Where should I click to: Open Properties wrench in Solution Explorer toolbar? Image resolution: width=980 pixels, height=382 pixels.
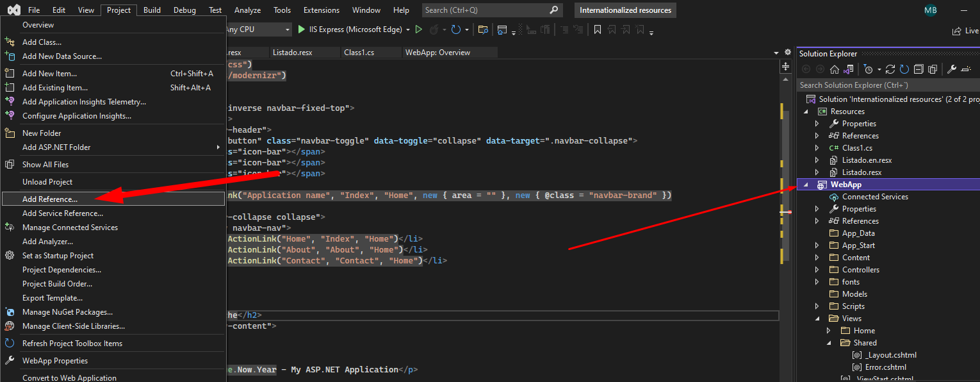(952, 69)
